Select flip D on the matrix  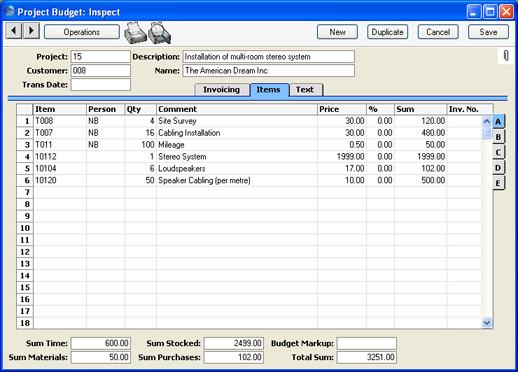click(498, 167)
